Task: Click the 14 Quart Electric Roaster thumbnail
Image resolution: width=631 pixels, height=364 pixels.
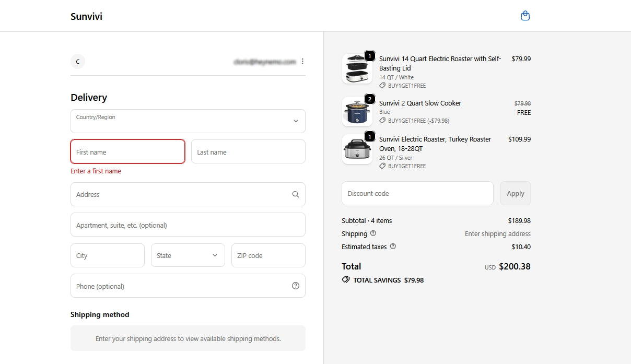Action: point(357,68)
